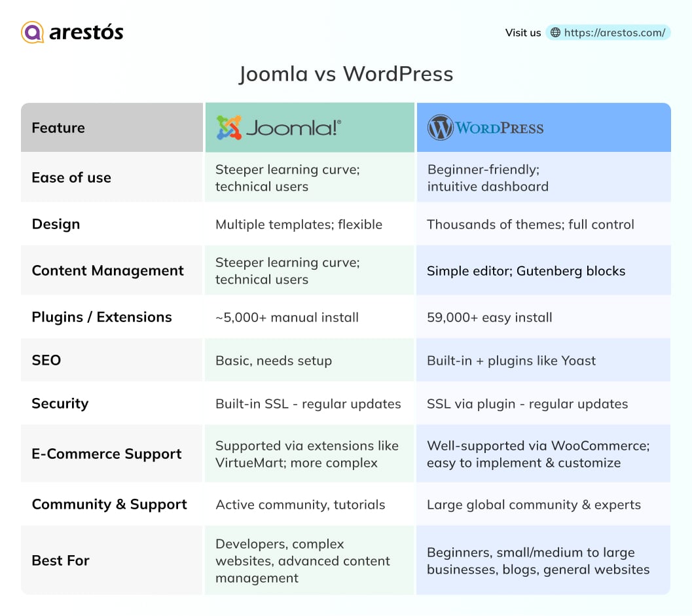The image size is (692, 616).
Task: Select the Ease of use row label
Action: [x=71, y=177]
